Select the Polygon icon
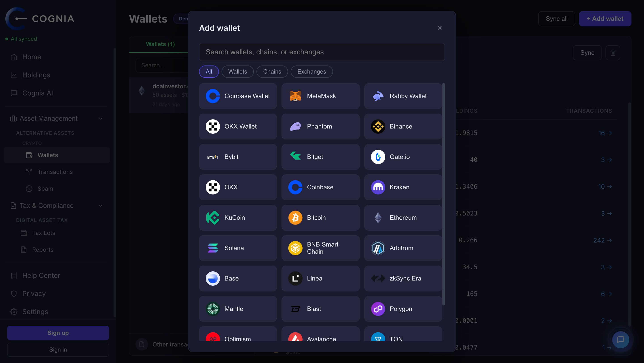This screenshot has height=363, width=644. click(x=378, y=309)
